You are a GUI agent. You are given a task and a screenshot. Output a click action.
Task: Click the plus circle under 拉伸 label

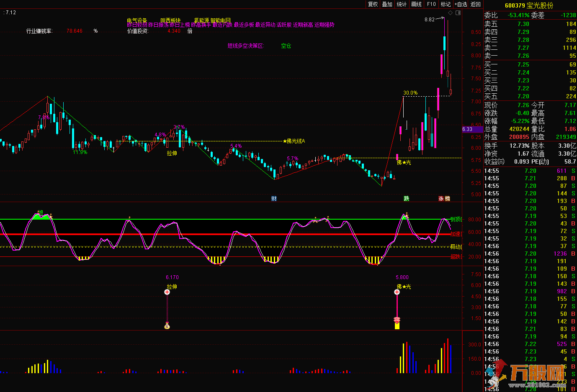(x=167, y=292)
